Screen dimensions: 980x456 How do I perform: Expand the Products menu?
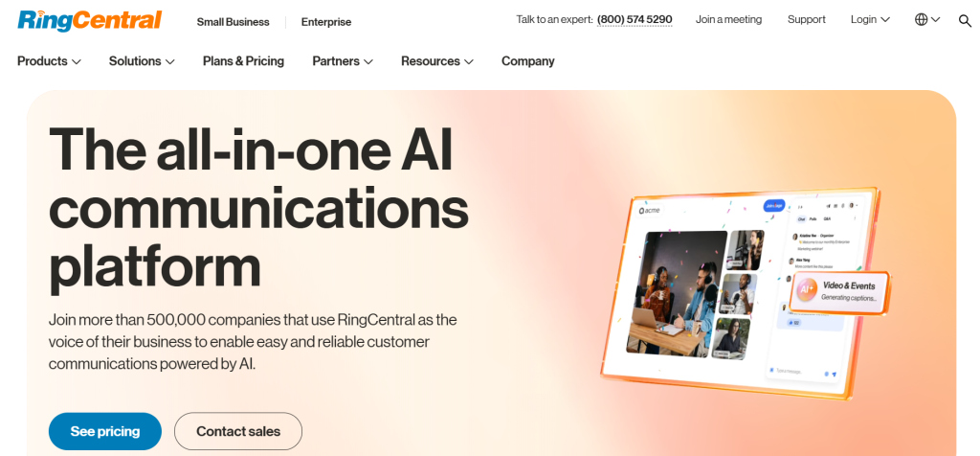point(50,61)
